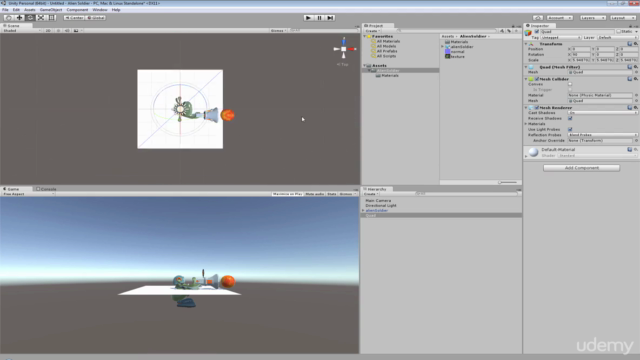
Task: Click Transform component help icon
Action: pos(630,44)
